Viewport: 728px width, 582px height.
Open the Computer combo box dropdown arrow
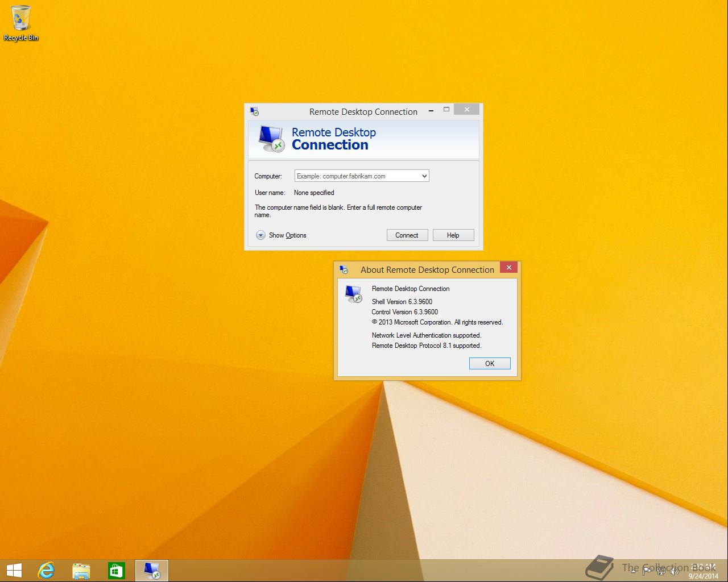pos(424,176)
